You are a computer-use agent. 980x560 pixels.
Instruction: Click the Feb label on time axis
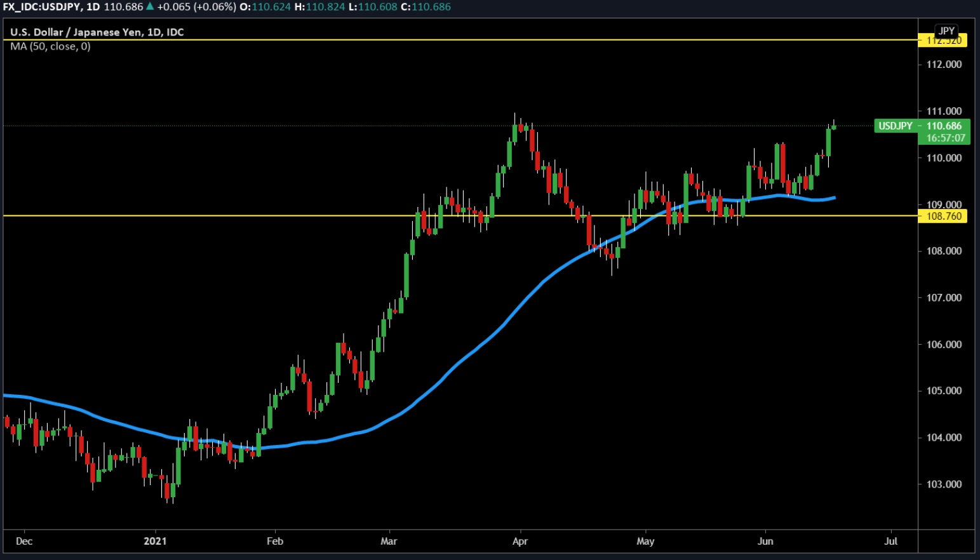point(274,541)
